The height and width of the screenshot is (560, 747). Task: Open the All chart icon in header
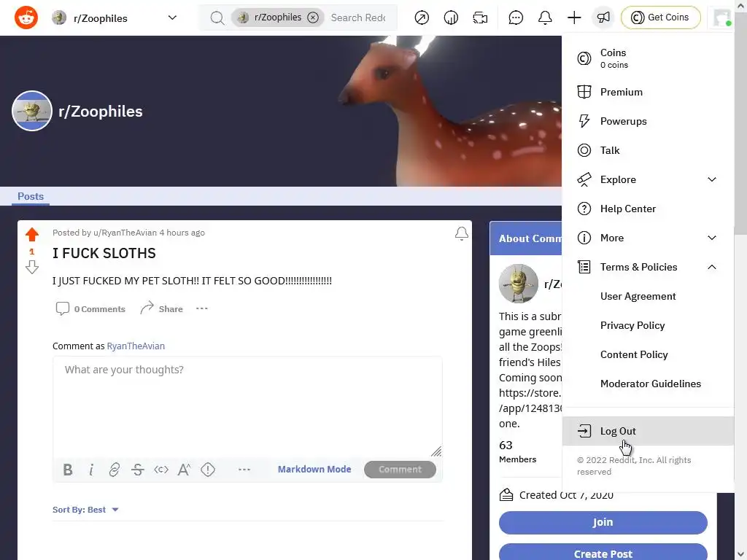point(451,17)
